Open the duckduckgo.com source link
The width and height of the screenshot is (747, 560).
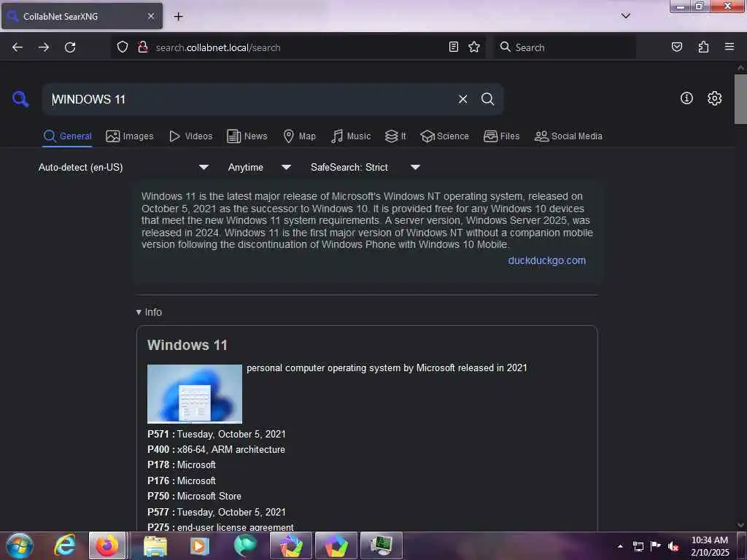click(x=547, y=260)
